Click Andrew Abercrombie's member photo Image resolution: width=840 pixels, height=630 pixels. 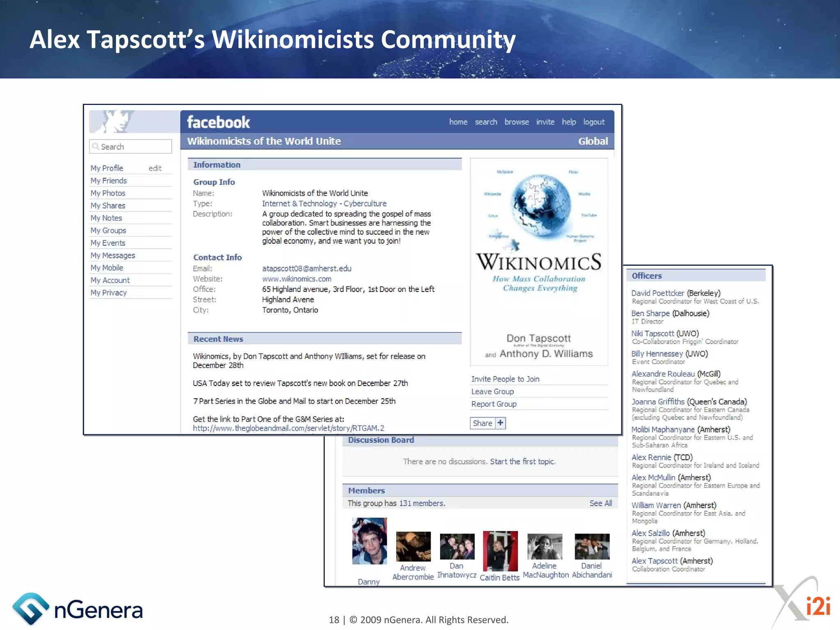[413, 546]
